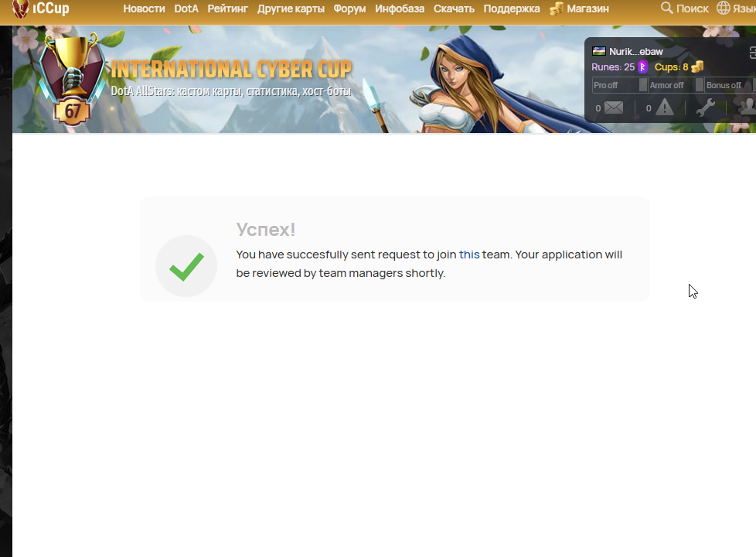The width and height of the screenshot is (756, 557).
Task: Click the purple rune icon after Runes: 25
Action: [642, 67]
